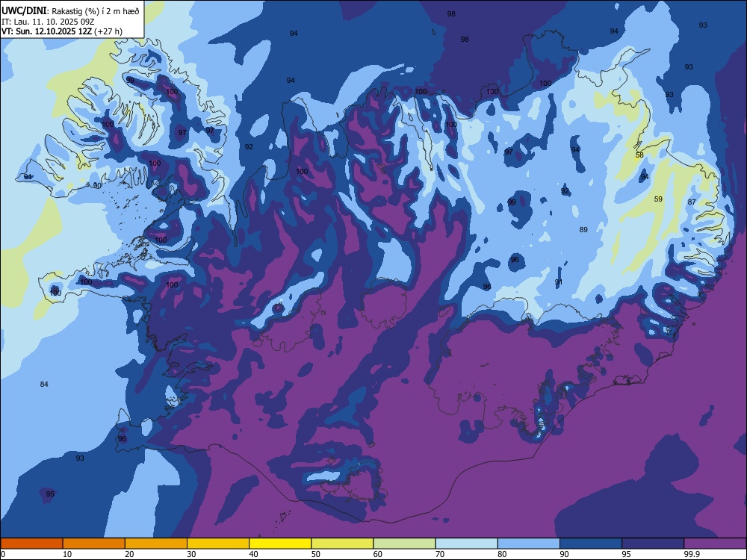Select the '20' tick label on color scale
The width and height of the screenshot is (747, 560).
click(x=129, y=554)
